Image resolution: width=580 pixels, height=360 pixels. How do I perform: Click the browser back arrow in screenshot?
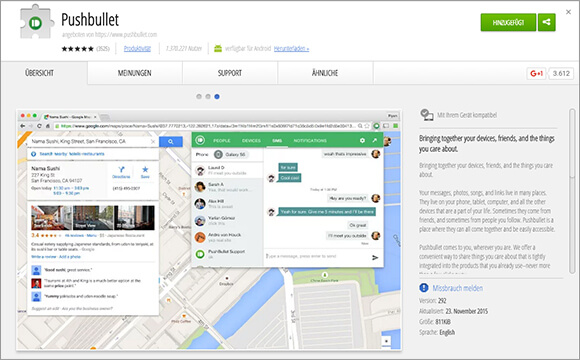pyautogui.click(x=22, y=126)
